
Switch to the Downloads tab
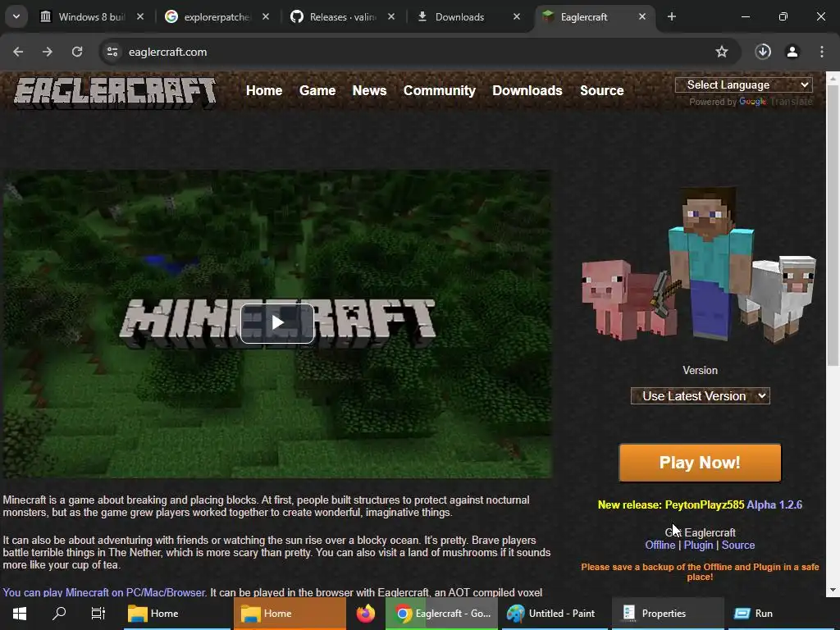point(461,16)
